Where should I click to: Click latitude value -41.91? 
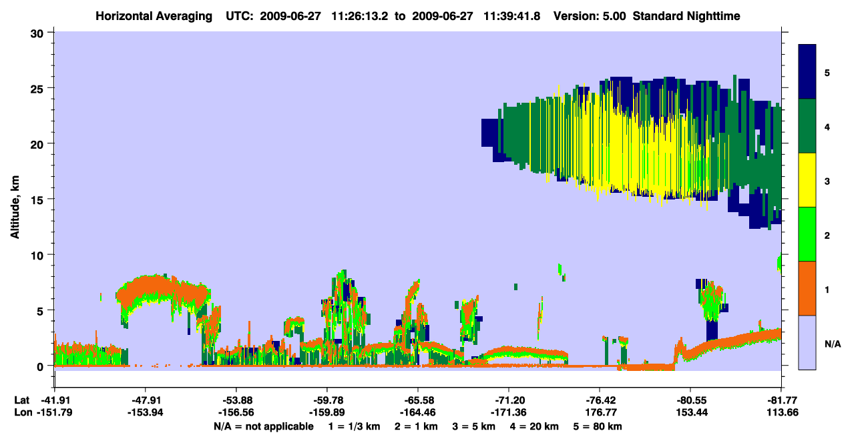click(54, 400)
